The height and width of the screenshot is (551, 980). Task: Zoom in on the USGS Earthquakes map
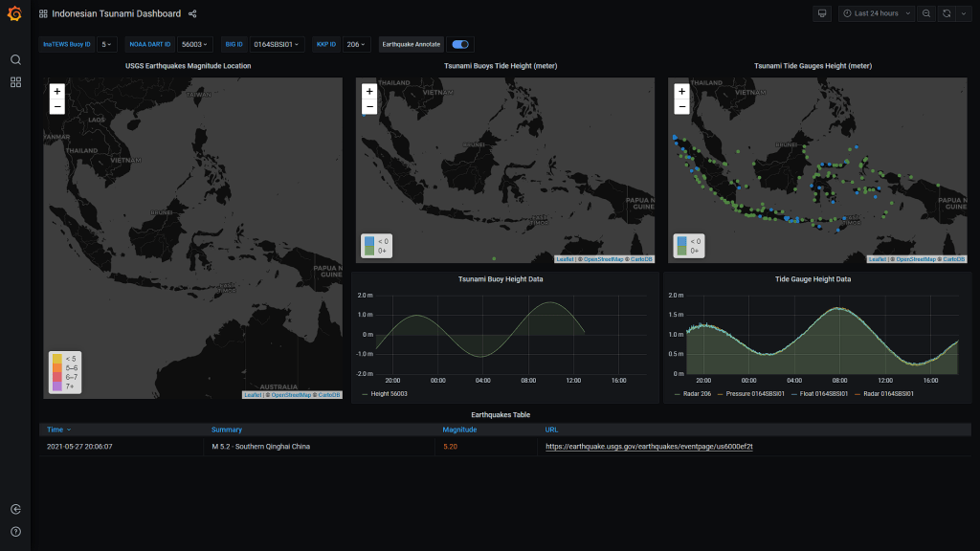[57, 92]
